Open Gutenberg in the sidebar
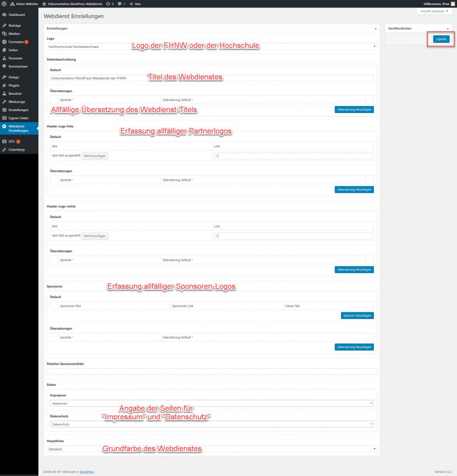457x476 pixels. (16, 150)
